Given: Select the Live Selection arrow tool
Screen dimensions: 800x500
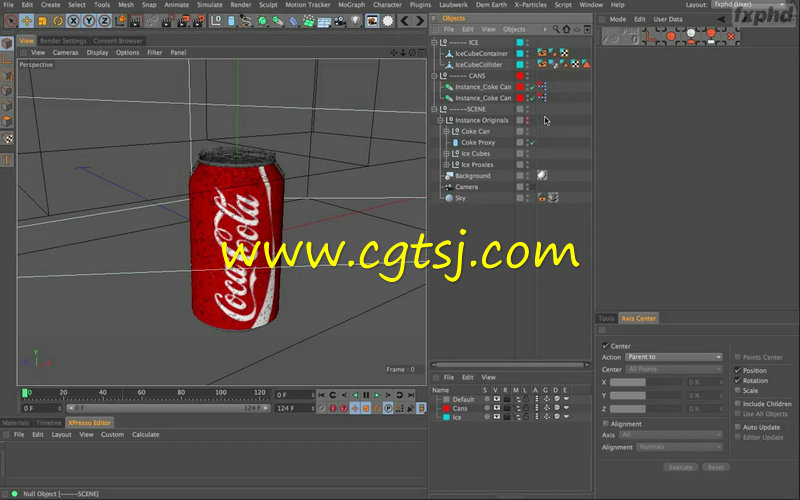Looking at the screenshot, I should point(11,21).
